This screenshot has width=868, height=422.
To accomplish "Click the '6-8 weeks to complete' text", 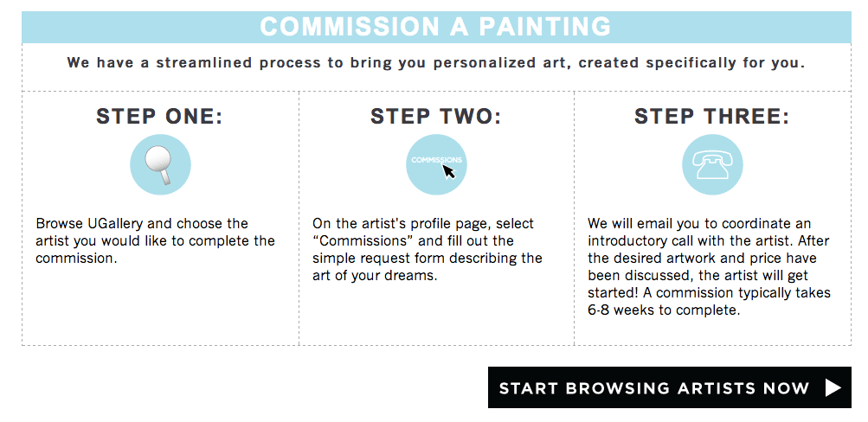I will pos(664,310).
